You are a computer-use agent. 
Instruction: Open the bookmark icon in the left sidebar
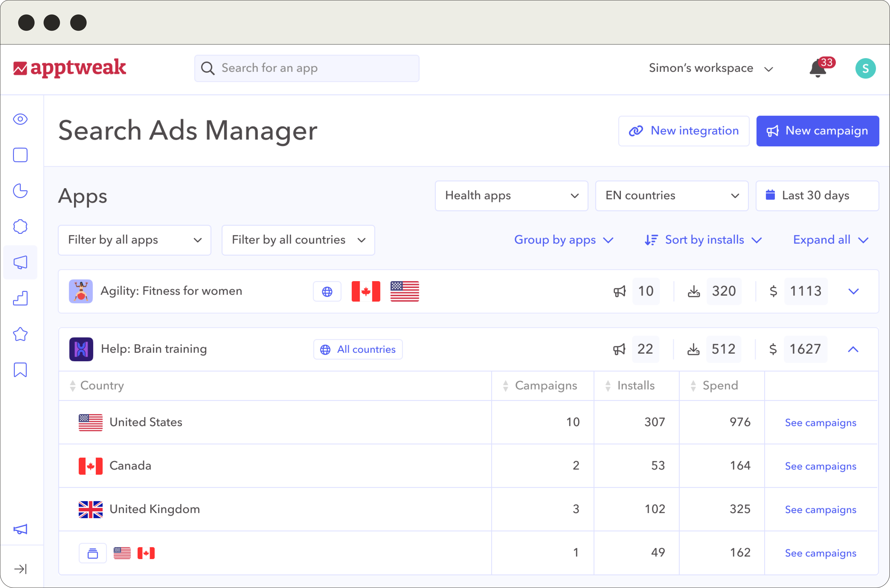pos(20,370)
